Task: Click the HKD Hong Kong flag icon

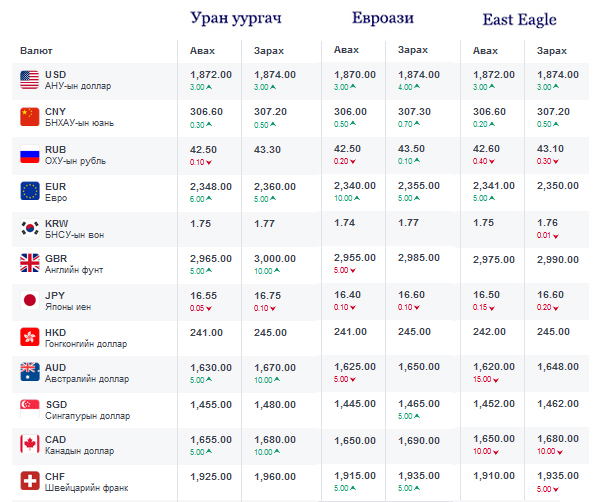Action: click(29, 337)
